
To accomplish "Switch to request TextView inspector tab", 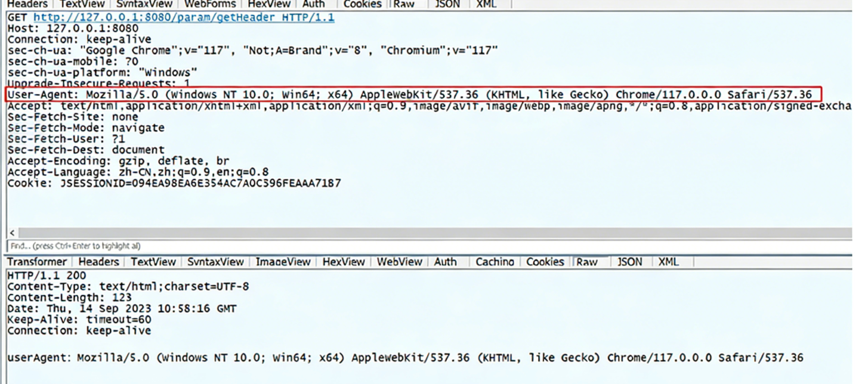I will point(82,4).
